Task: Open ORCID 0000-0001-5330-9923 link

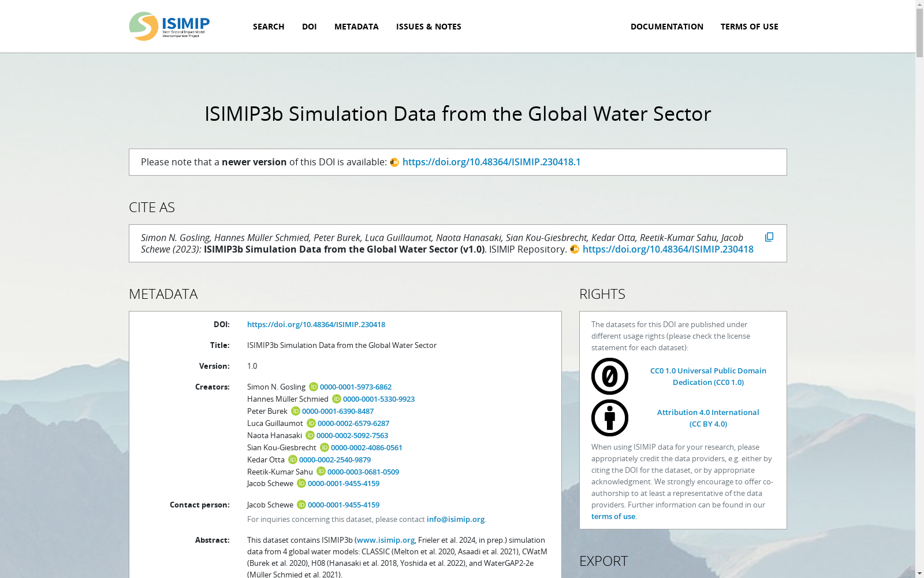Action: point(379,399)
